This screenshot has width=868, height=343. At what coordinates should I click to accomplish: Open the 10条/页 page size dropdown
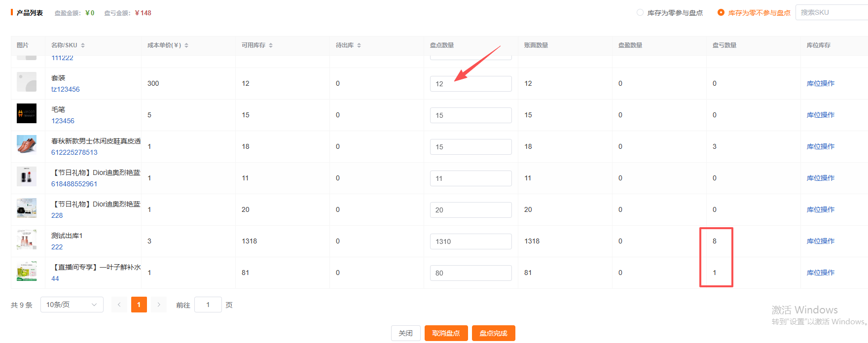click(x=72, y=305)
